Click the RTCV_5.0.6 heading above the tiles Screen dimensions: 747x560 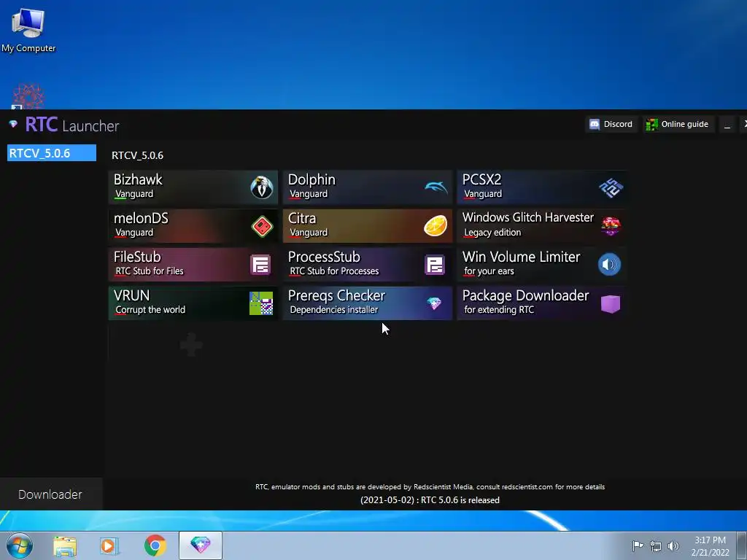click(137, 155)
